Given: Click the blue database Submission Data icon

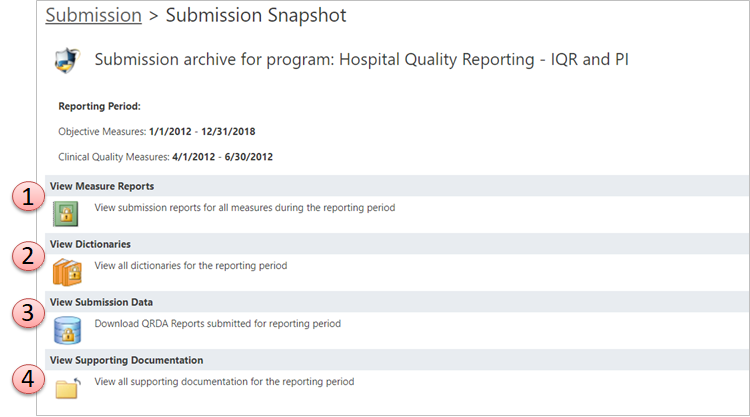Looking at the screenshot, I should point(67,330).
